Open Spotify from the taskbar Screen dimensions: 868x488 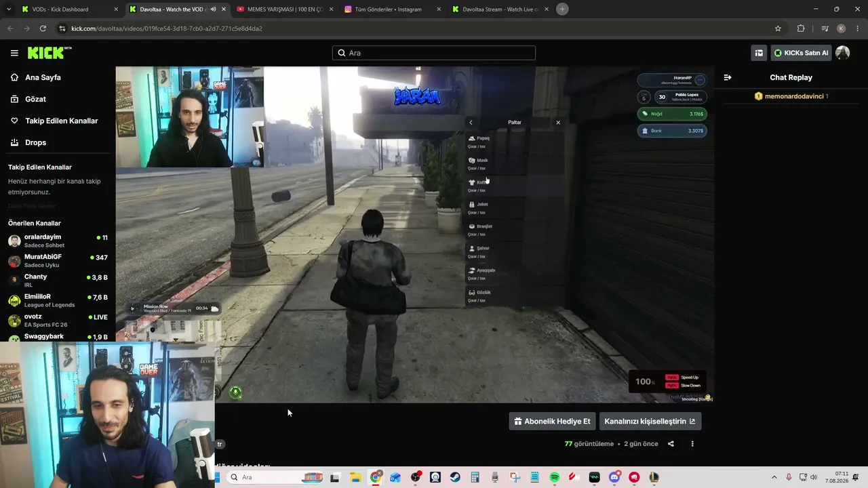(555, 477)
